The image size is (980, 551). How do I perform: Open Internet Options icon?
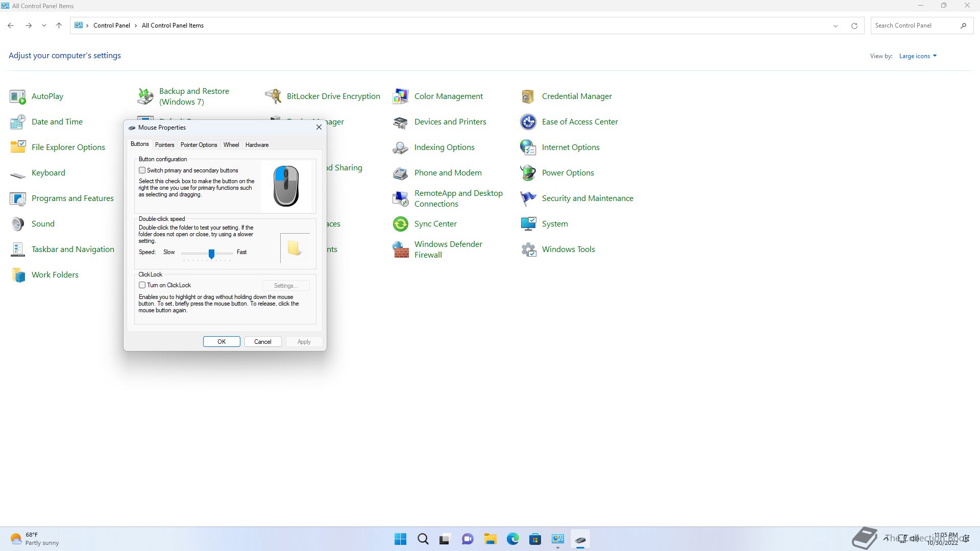click(x=528, y=147)
